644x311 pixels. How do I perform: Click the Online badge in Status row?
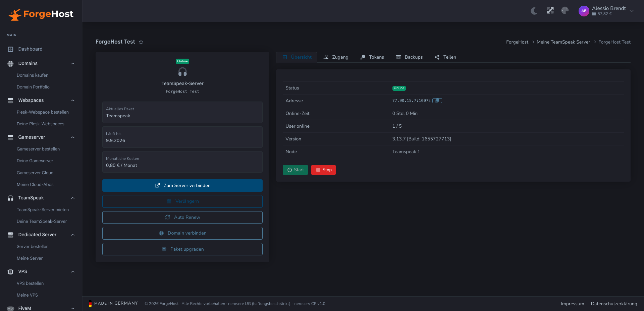(x=399, y=88)
